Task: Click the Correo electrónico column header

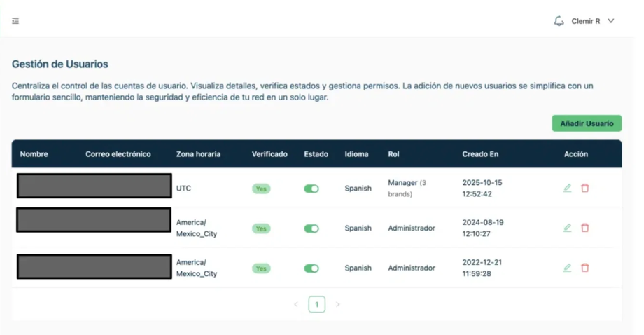Action: 118,154
